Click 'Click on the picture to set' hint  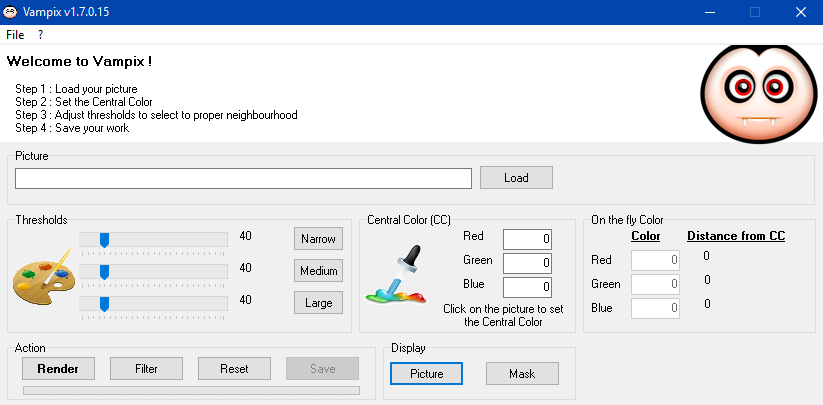(x=503, y=308)
